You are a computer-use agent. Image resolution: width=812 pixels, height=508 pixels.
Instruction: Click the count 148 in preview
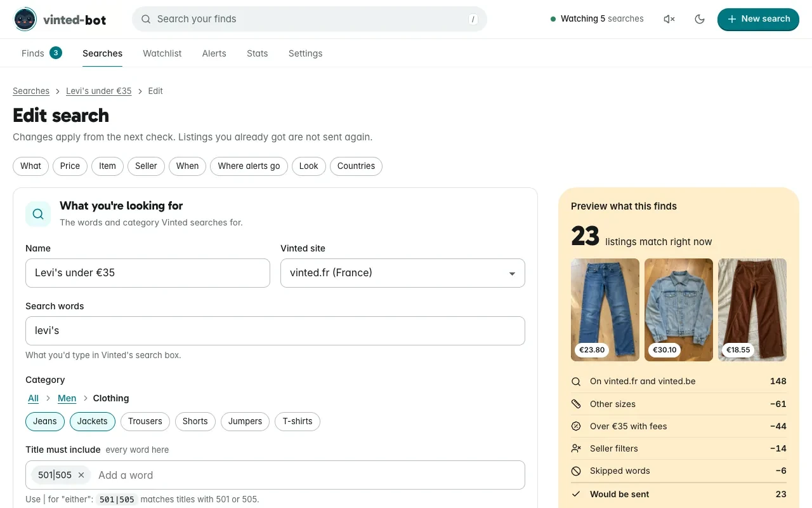(778, 382)
